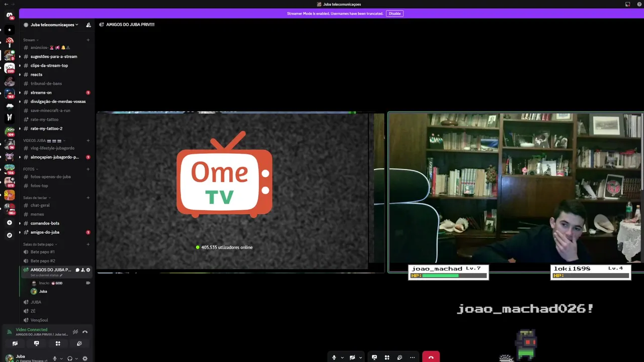Open the Discover servers compass icon
The image size is (644, 362).
click(x=10, y=235)
